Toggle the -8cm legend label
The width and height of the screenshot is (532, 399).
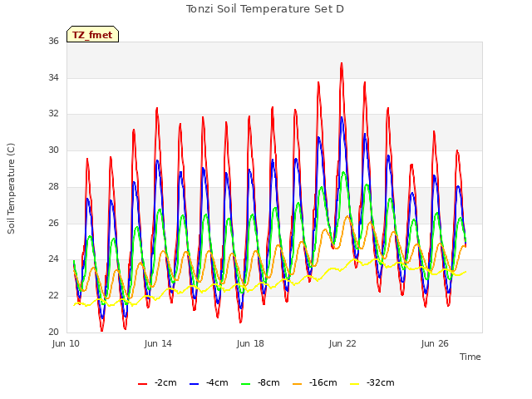click(x=268, y=382)
